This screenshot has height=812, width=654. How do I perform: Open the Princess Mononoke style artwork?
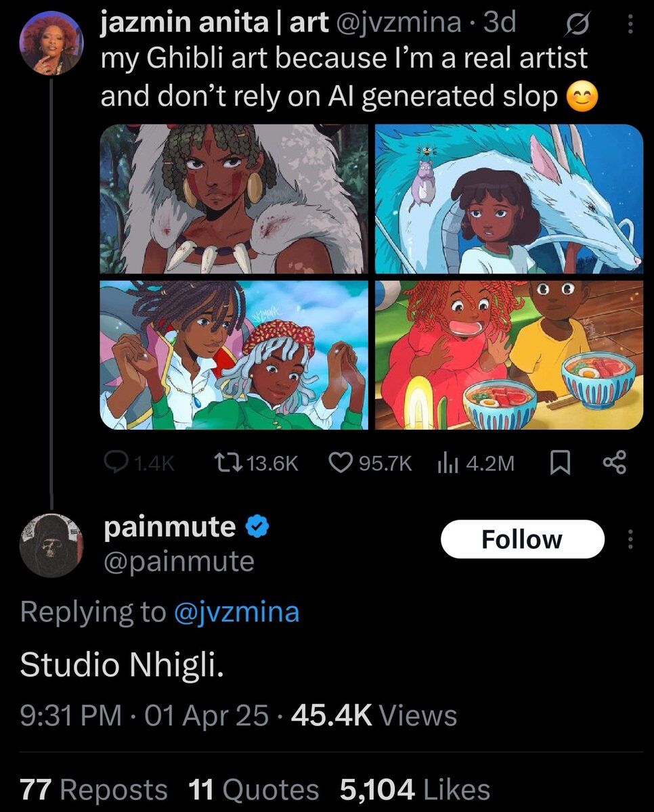(234, 199)
